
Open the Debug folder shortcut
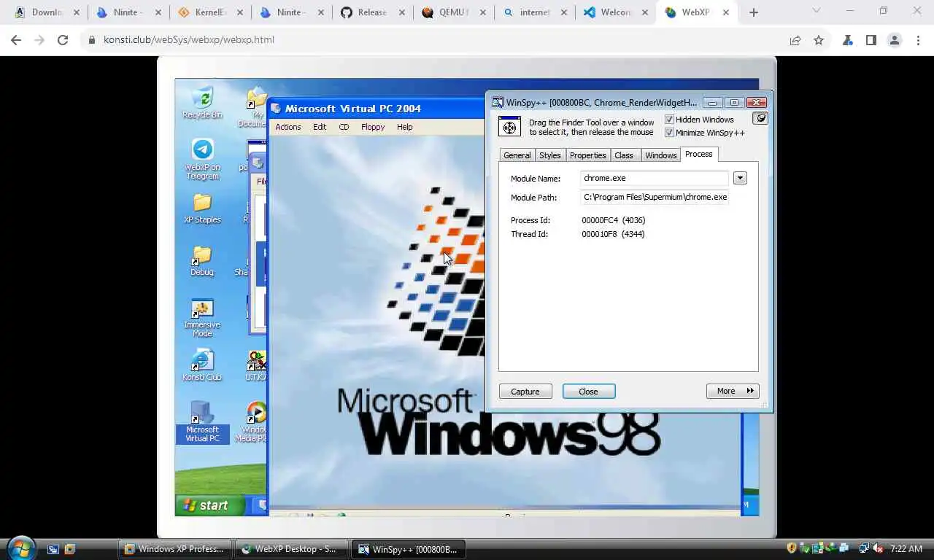tap(202, 261)
